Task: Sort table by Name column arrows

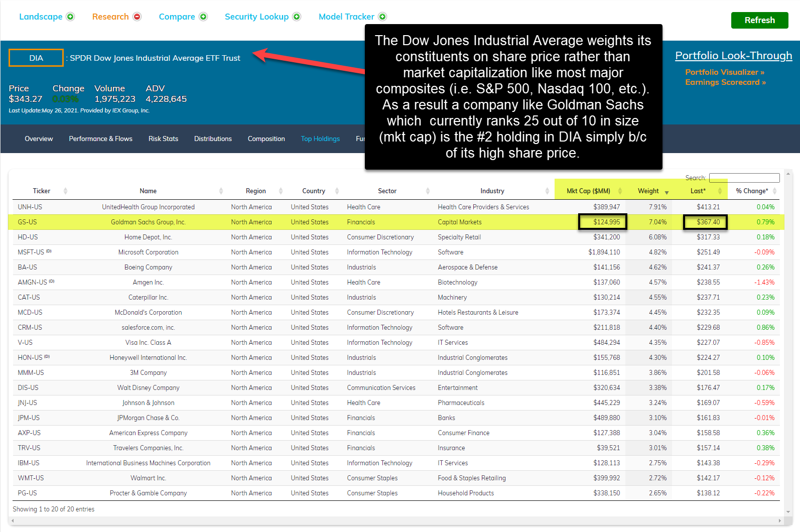Action: [221, 191]
